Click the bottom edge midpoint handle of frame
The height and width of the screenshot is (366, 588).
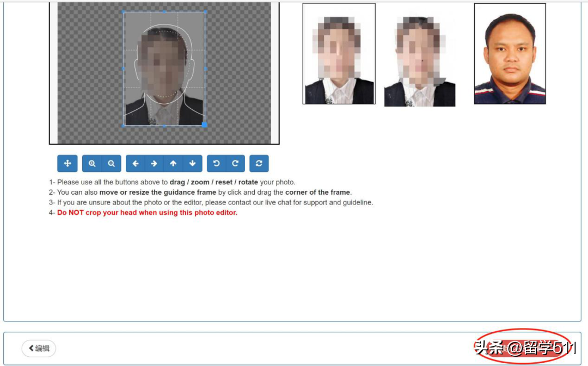164,126
